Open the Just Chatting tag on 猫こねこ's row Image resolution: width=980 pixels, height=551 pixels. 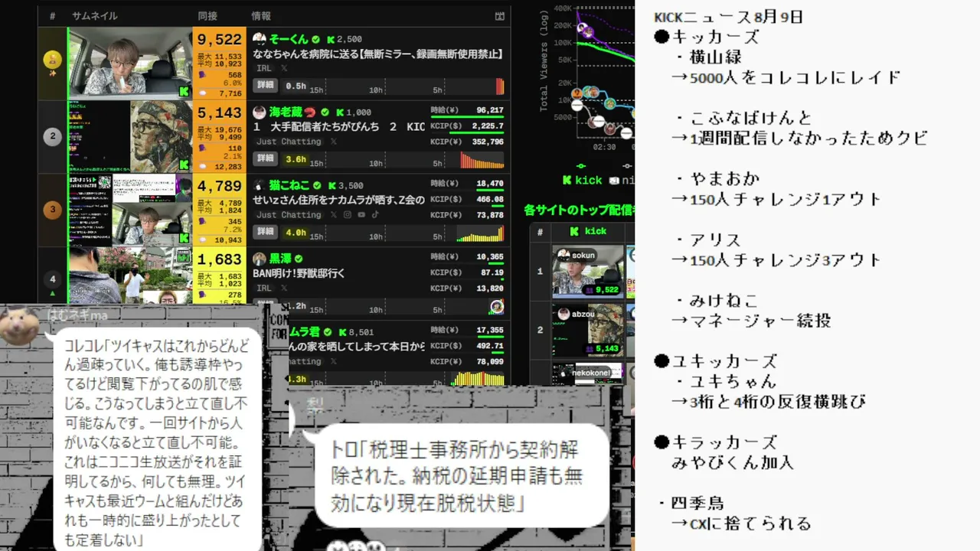pos(289,215)
